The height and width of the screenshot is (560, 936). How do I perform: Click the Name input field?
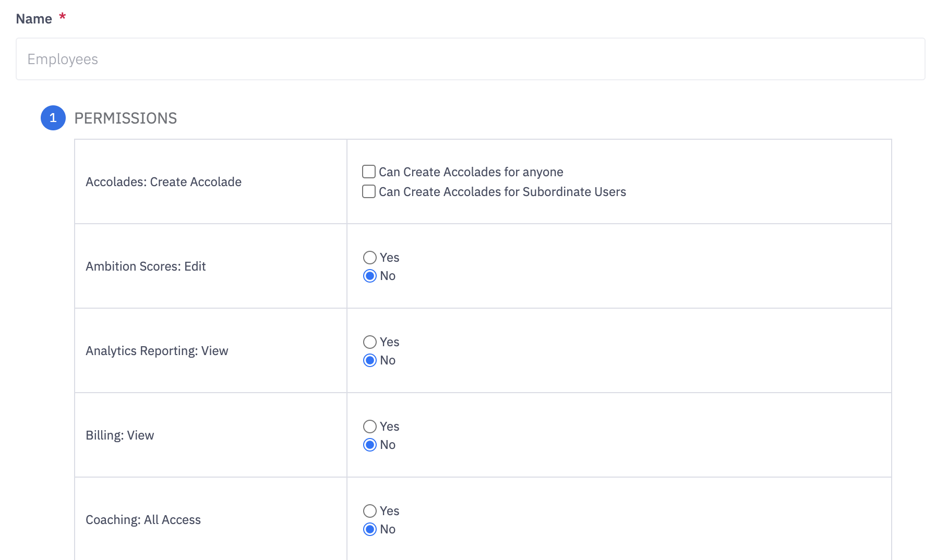click(x=470, y=59)
